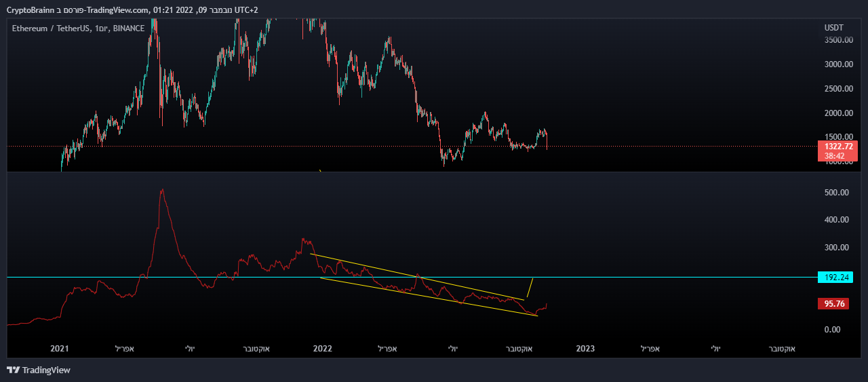This screenshot has height=382, width=868.
Task: Click the 400.00 indicator scale label
Action: [x=836, y=220]
